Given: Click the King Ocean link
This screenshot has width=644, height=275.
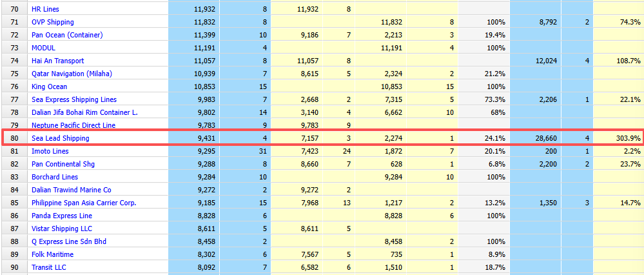Looking at the screenshot, I should 49,87.
